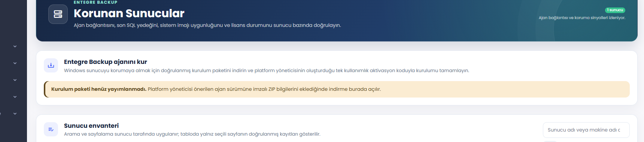Click the "Kurulum paketi henüz yayımlanmadı." warning text
Screen dimensions: 644x142
99,89
